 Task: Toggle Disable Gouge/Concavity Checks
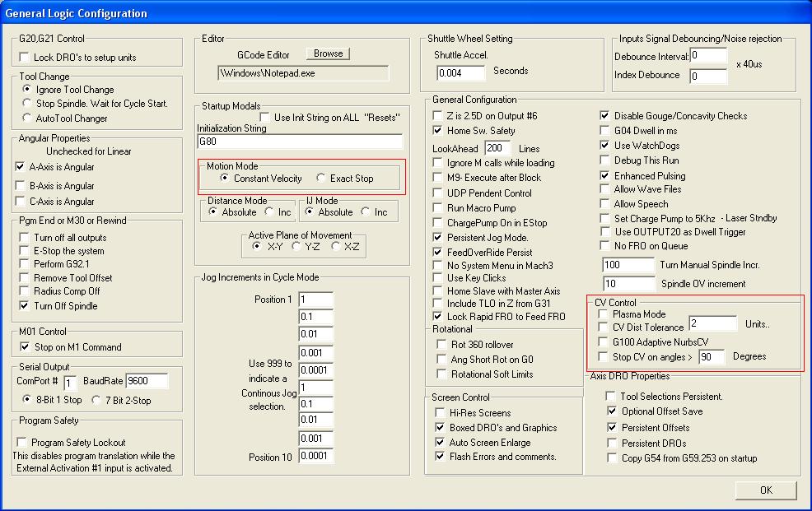click(604, 115)
